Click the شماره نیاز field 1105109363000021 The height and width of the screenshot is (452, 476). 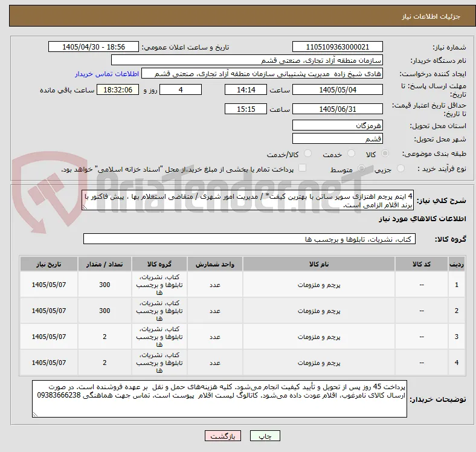[x=337, y=47]
